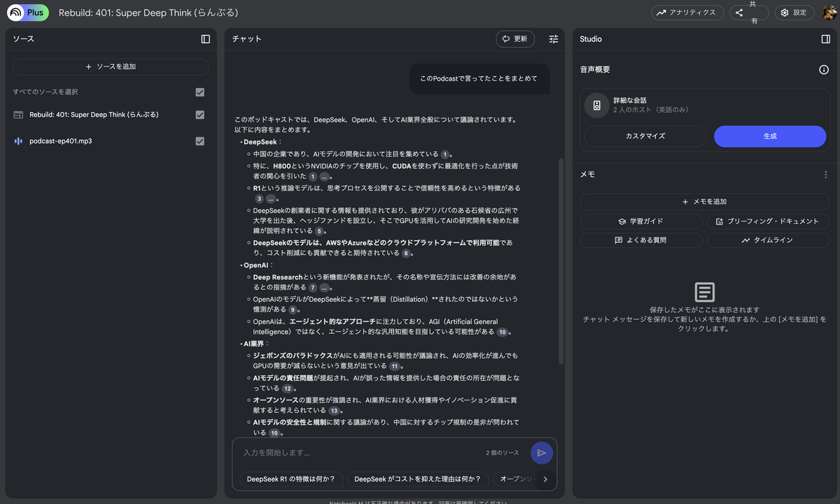Click the chat panel vertical scrollbar
The width and height of the screenshot is (840, 504).
561,260
